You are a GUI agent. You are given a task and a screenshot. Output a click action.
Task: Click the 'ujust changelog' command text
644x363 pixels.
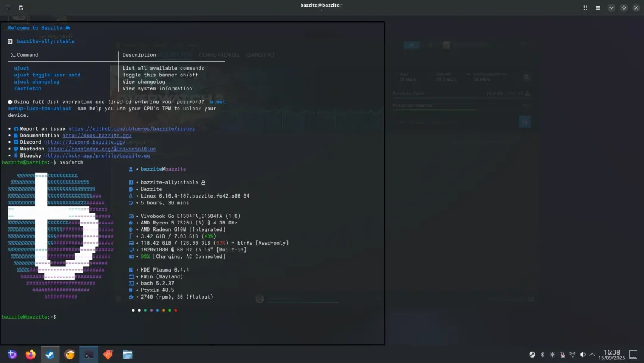click(x=36, y=81)
